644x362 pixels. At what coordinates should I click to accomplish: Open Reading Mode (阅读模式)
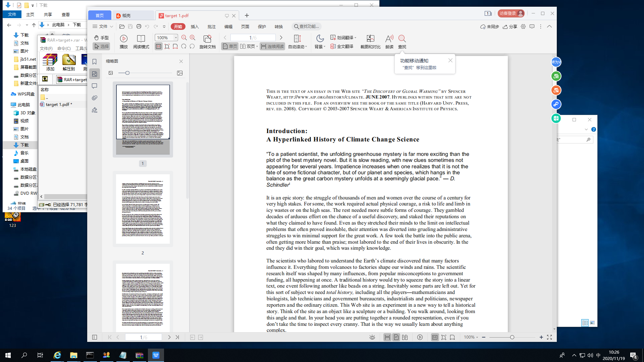click(141, 39)
